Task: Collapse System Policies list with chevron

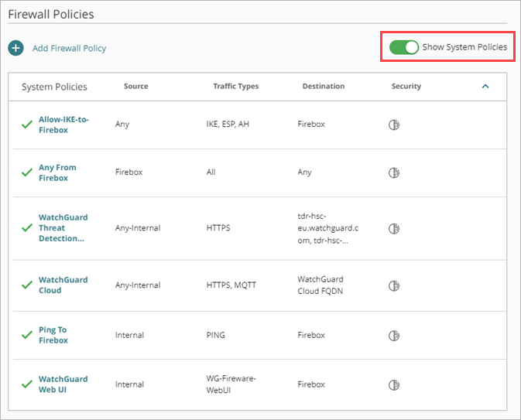Action: (485, 87)
